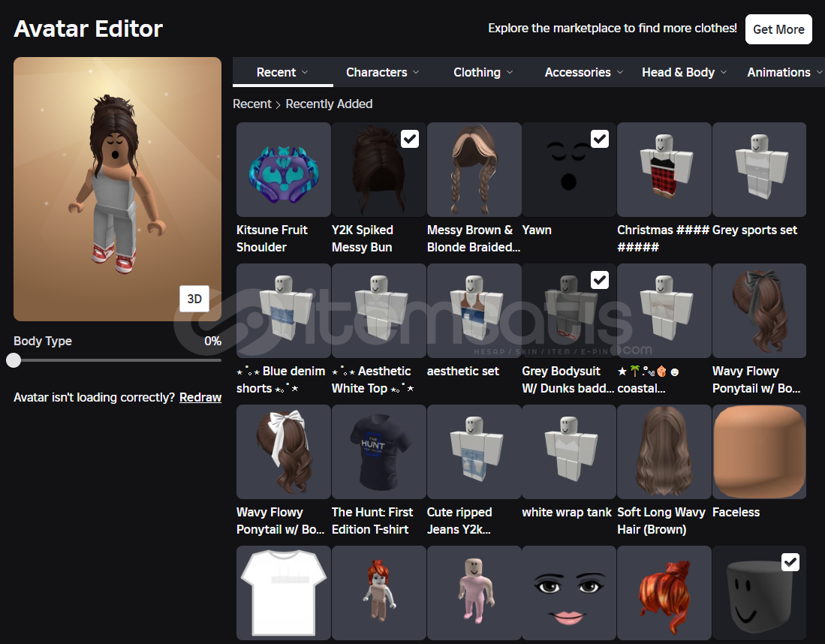Select the Faceless head item
The height and width of the screenshot is (644, 825).
coord(759,453)
